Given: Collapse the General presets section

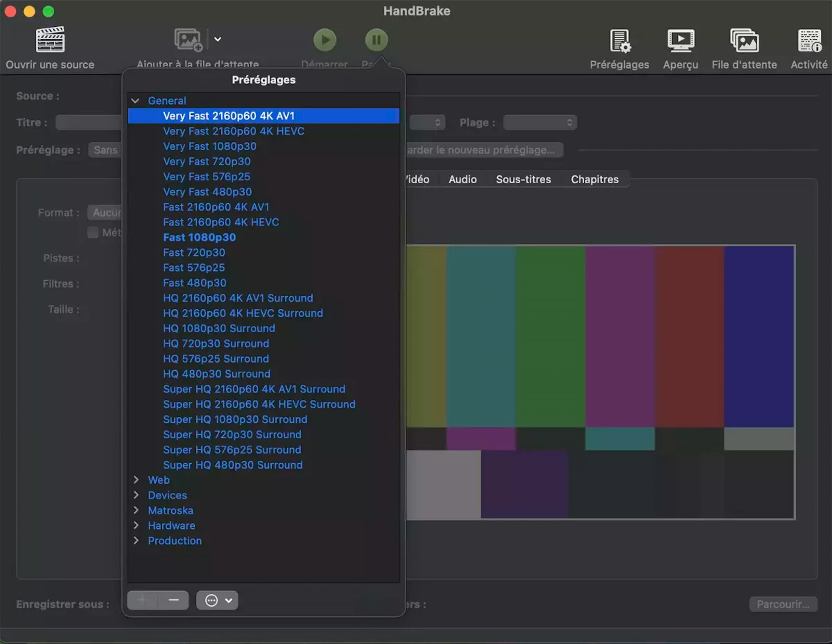Looking at the screenshot, I should [x=136, y=100].
